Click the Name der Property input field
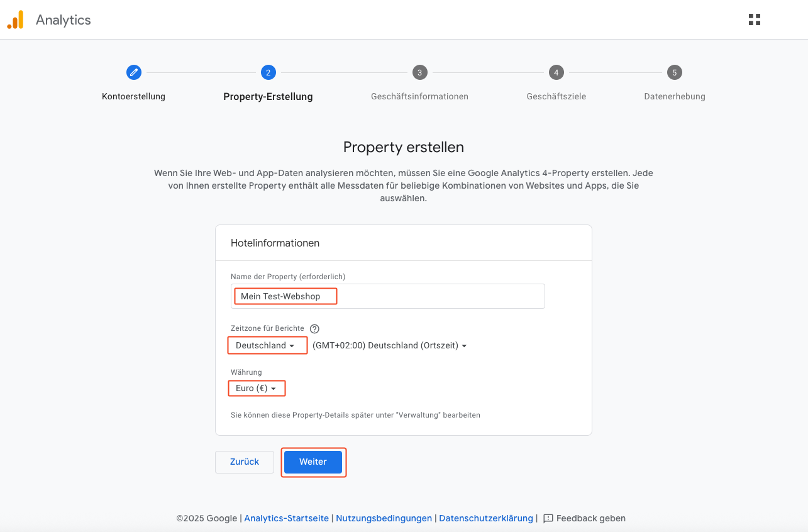 (388, 296)
